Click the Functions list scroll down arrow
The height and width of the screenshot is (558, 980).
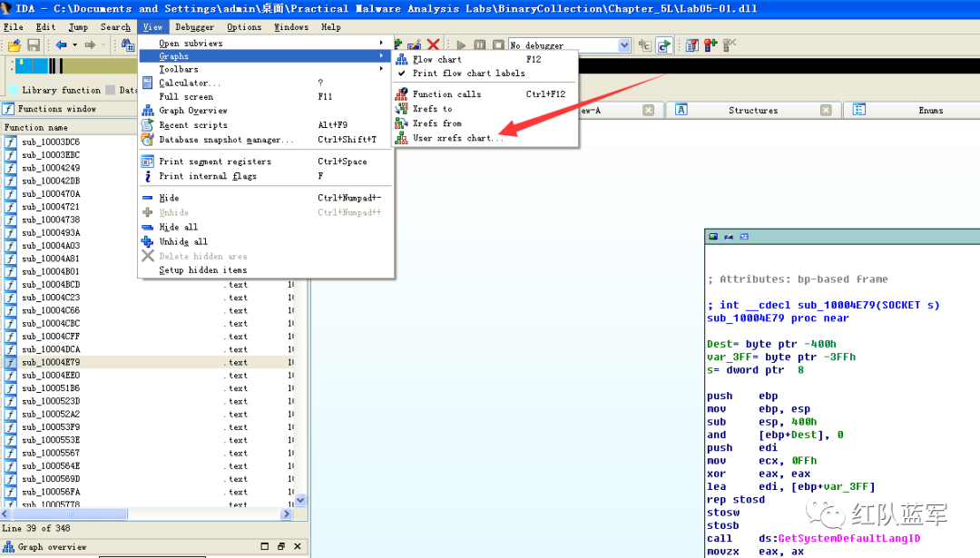tap(300, 500)
